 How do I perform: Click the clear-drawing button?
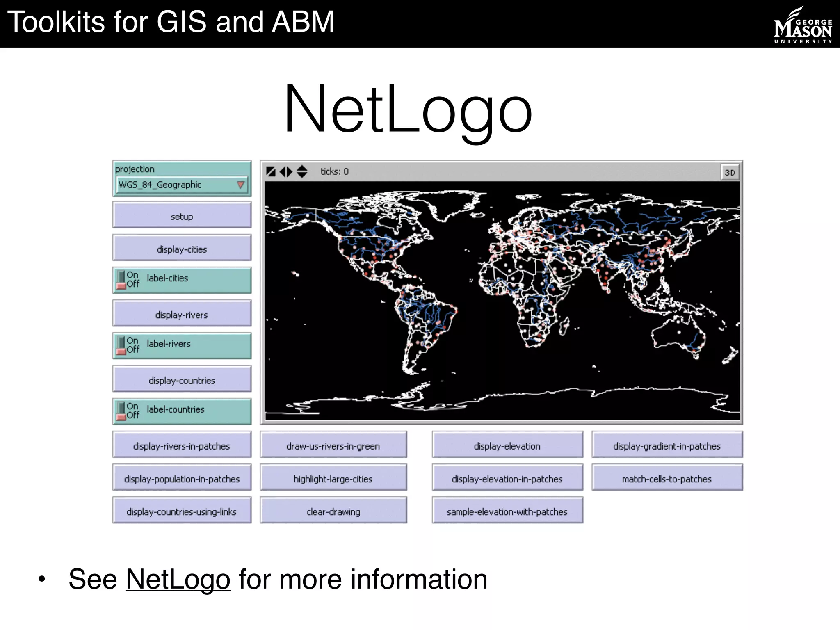pos(333,511)
